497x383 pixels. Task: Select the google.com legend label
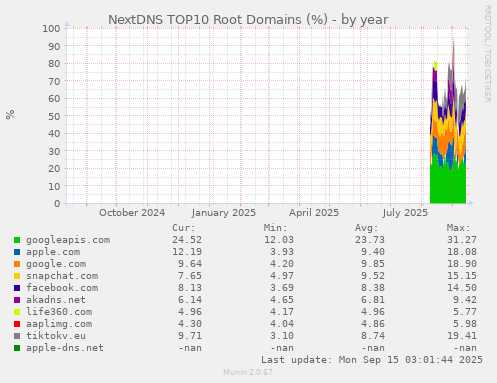click(x=56, y=264)
